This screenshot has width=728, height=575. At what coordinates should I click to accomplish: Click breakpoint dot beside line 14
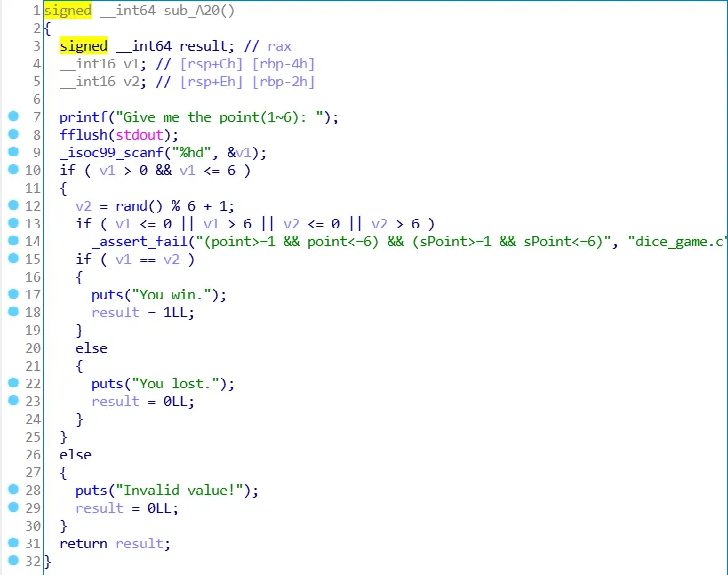tap(13, 240)
